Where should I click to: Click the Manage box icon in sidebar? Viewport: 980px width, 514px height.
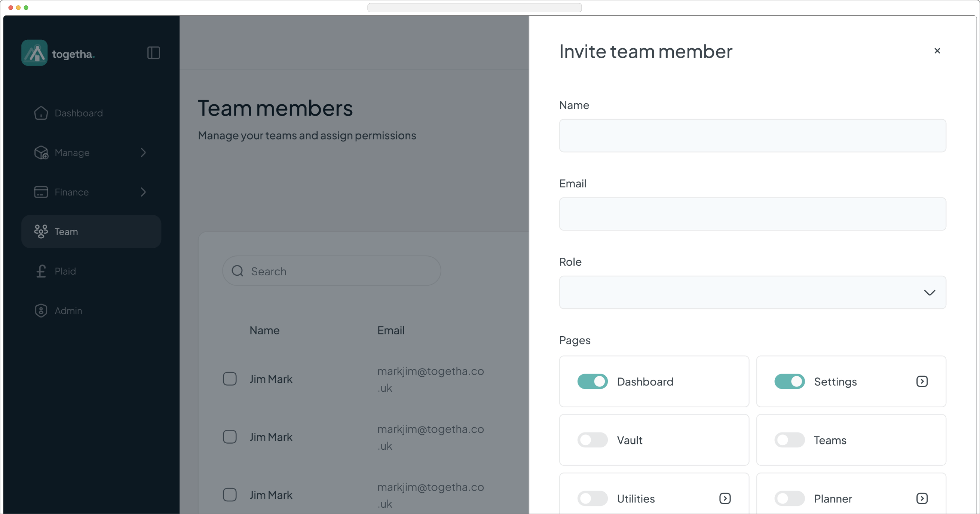click(41, 152)
